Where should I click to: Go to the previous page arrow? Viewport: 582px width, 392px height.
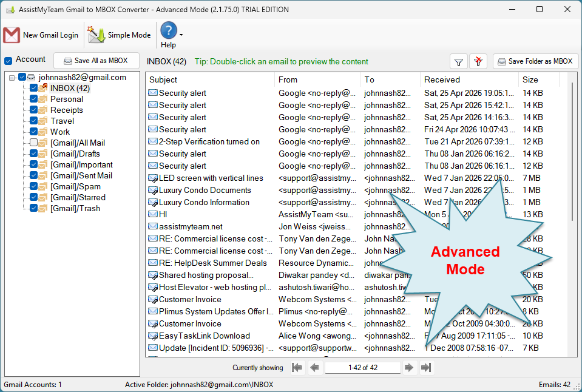tap(315, 367)
